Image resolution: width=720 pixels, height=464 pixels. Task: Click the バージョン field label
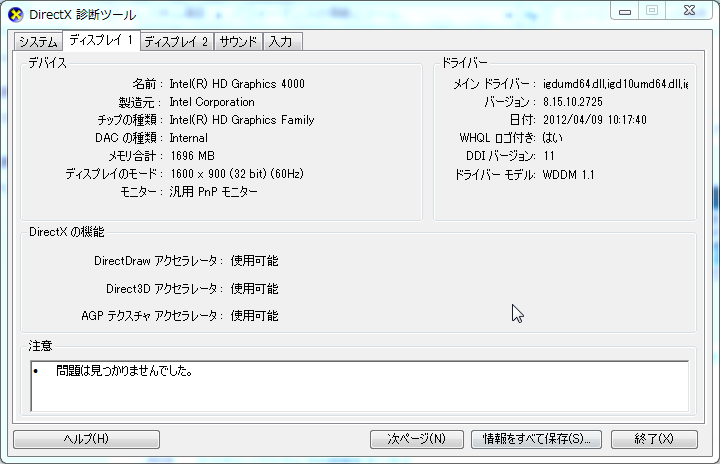coord(510,102)
